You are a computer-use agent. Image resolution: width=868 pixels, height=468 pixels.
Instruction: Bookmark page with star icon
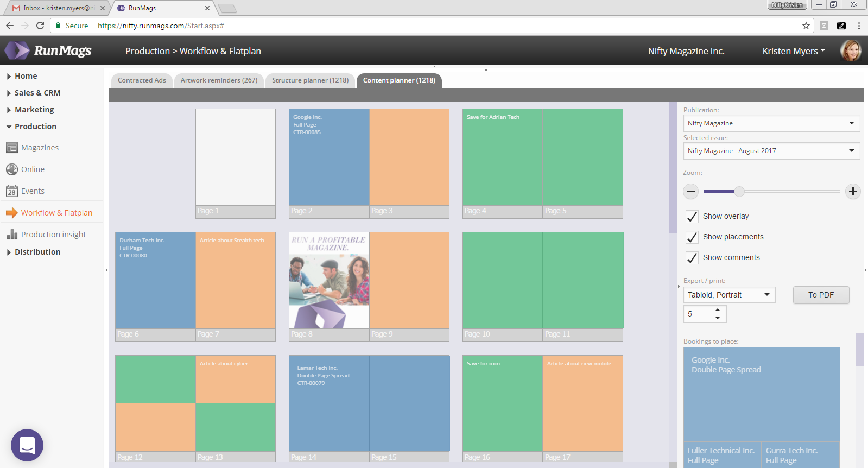pyautogui.click(x=806, y=26)
